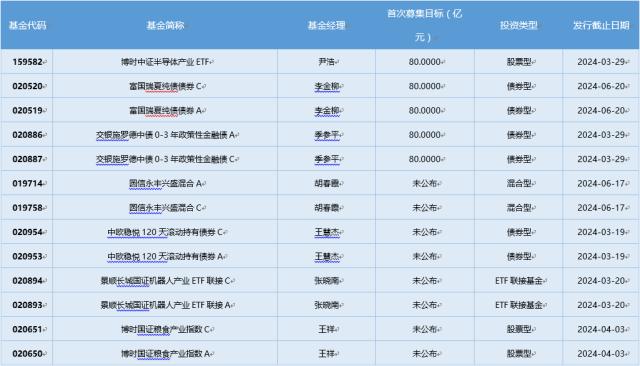Select fund code cell 019758
Viewport: 640px width, 366px height.
click(27, 208)
